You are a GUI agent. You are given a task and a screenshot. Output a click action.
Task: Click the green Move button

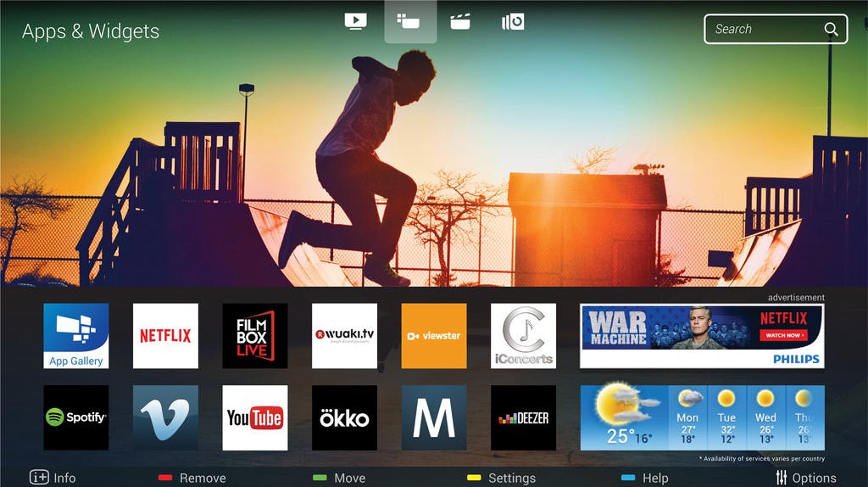pyautogui.click(x=339, y=478)
